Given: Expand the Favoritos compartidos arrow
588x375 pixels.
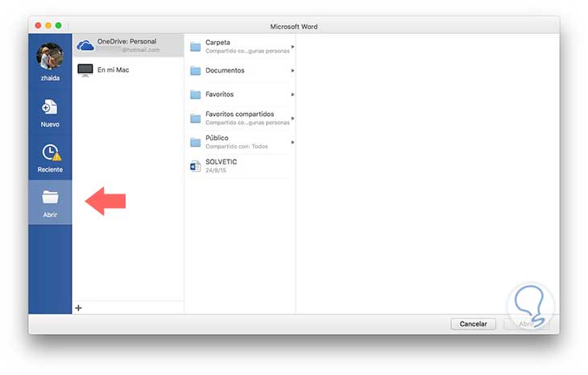Looking at the screenshot, I should point(292,119).
